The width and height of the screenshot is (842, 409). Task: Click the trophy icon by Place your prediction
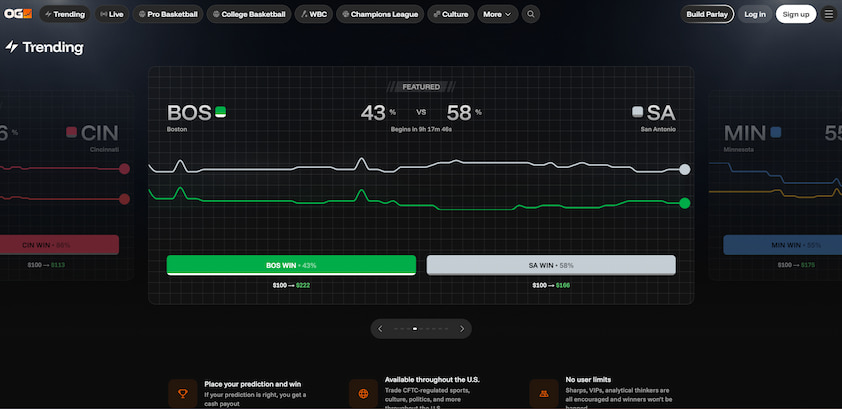click(183, 394)
